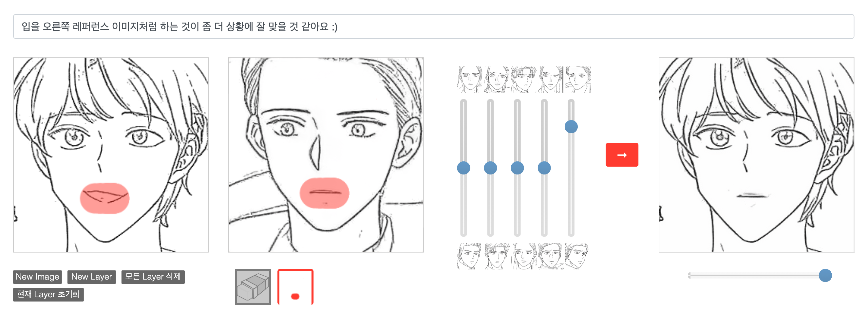
Task: Click the New Image button
Action: tap(37, 277)
